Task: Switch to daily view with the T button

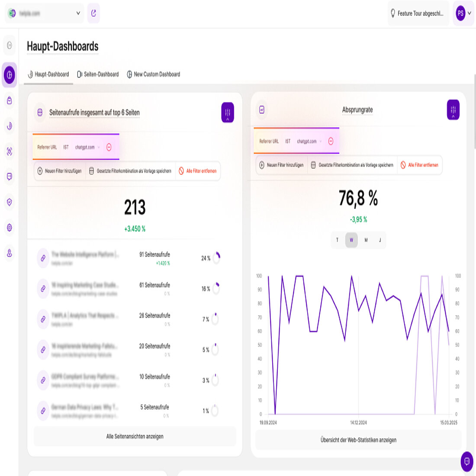Action: pyautogui.click(x=338, y=240)
